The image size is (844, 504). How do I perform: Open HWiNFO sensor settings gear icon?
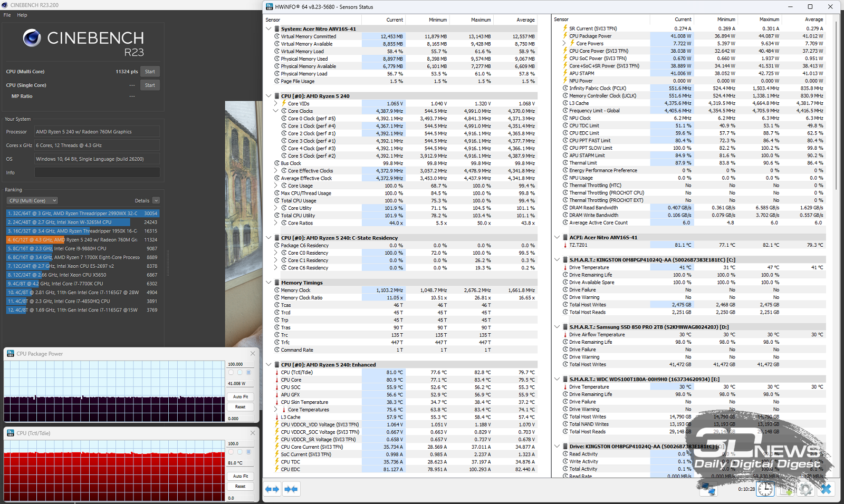(805, 489)
